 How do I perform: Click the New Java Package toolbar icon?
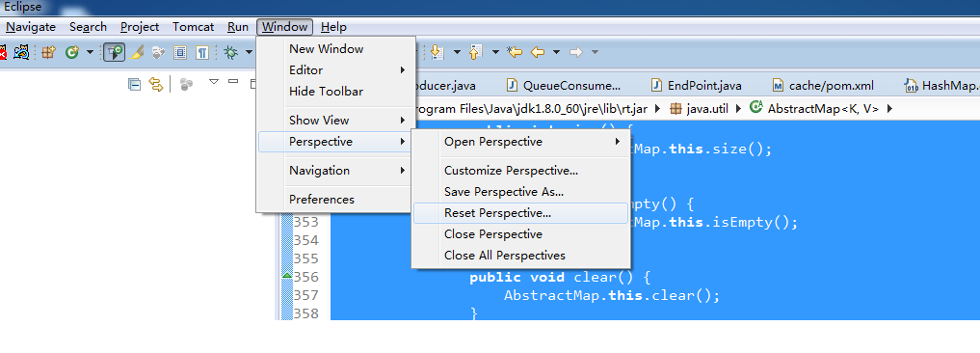49,53
